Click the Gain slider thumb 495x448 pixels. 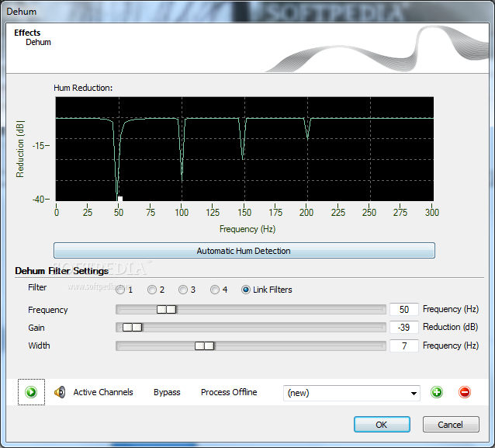click(x=132, y=328)
